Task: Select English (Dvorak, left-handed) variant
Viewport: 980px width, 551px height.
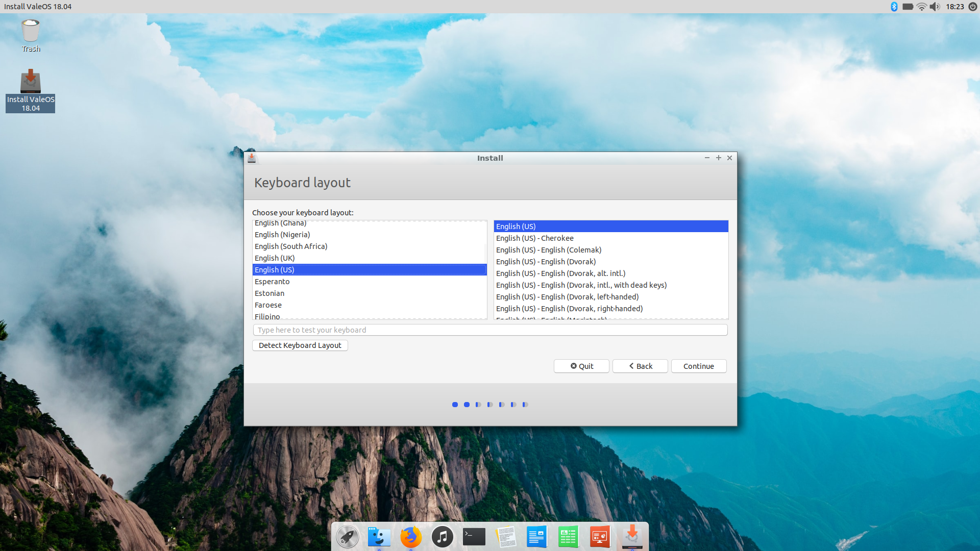Action: point(611,297)
